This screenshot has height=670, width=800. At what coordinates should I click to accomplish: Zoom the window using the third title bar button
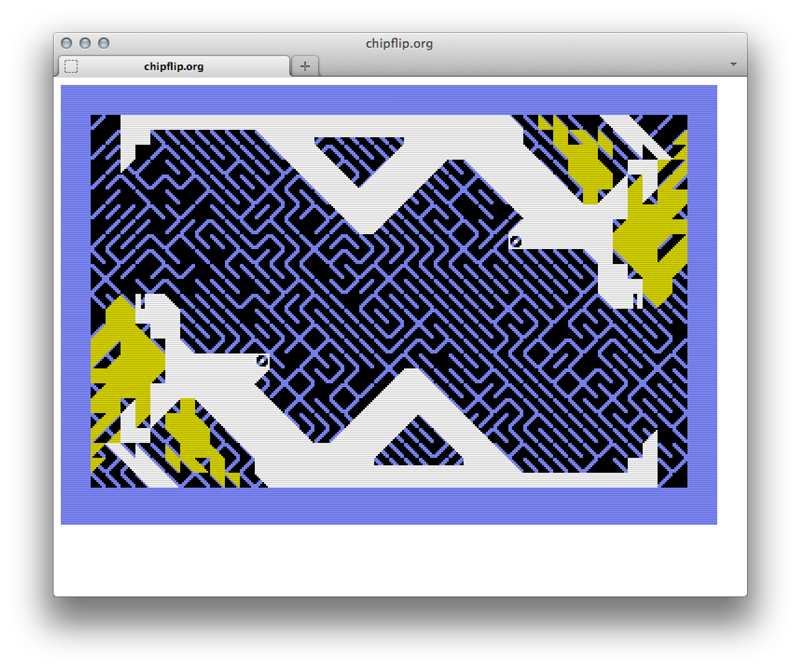pyautogui.click(x=103, y=43)
